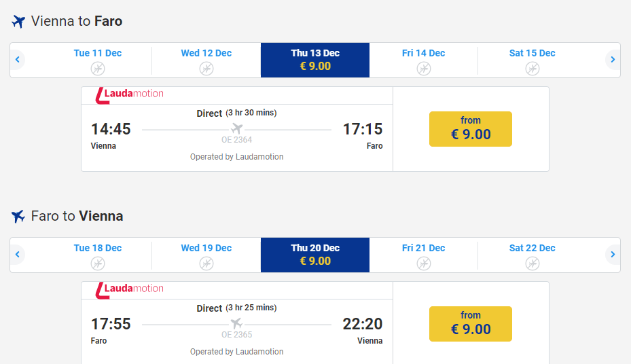Screen dimensions: 631x364
Task: Pick Sat 22 Dec return date
Action: (533, 255)
